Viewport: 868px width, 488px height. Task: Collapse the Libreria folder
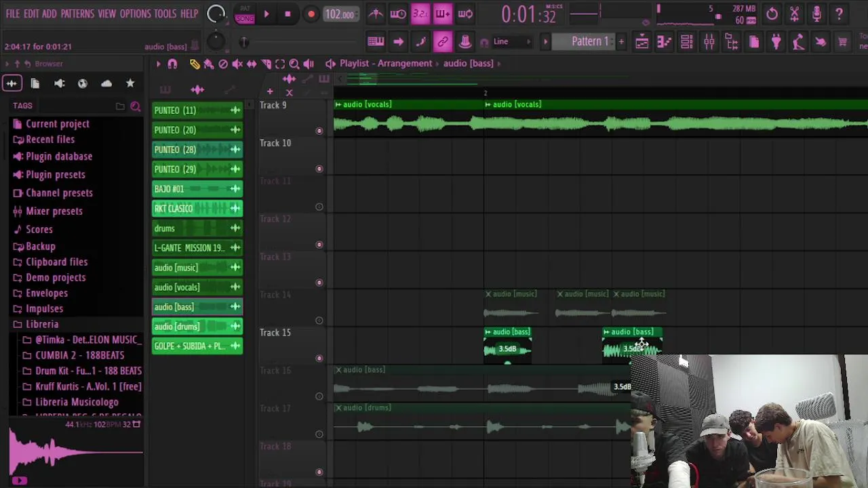point(42,325)
